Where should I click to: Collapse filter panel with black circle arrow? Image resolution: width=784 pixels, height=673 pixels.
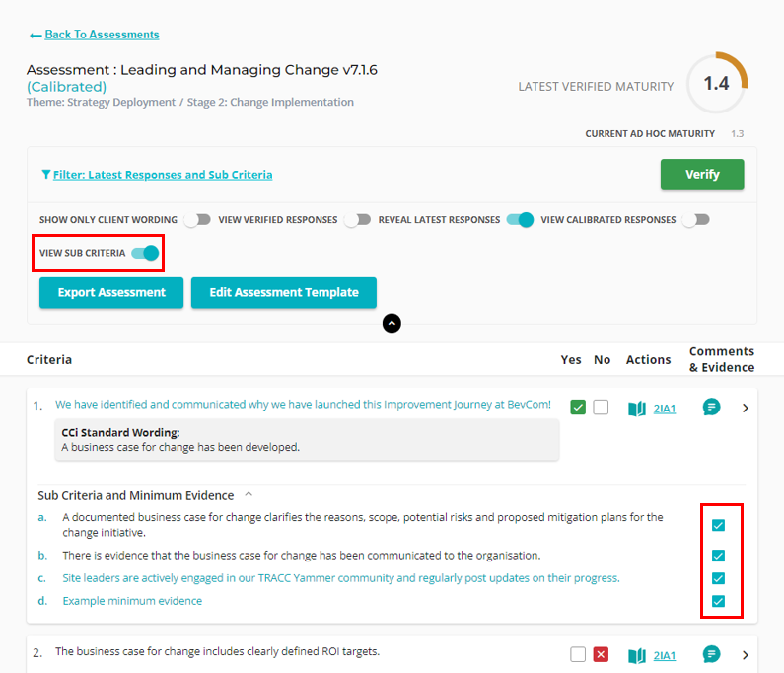[x=392, y=323]
